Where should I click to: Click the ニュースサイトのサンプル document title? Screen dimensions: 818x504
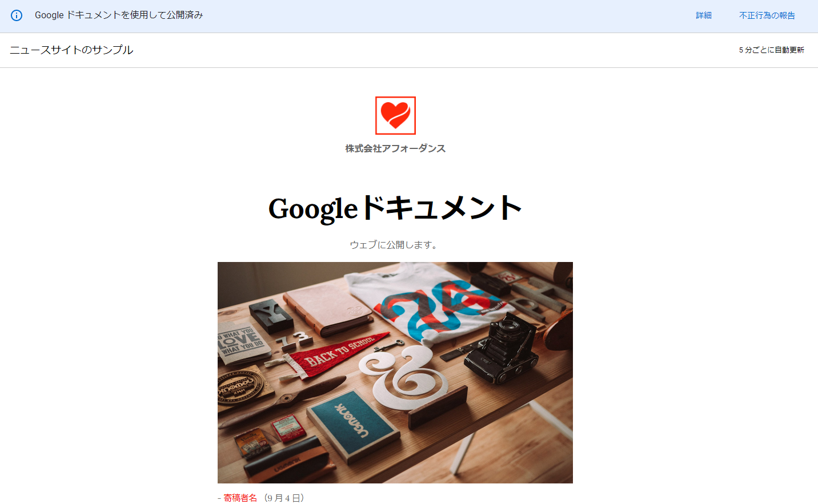(x=71, y=50)
